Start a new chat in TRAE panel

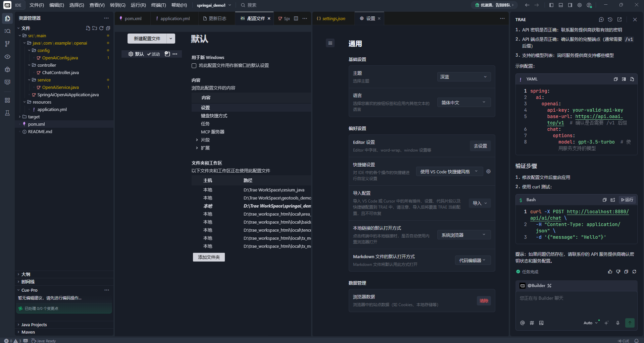point(601,19)
